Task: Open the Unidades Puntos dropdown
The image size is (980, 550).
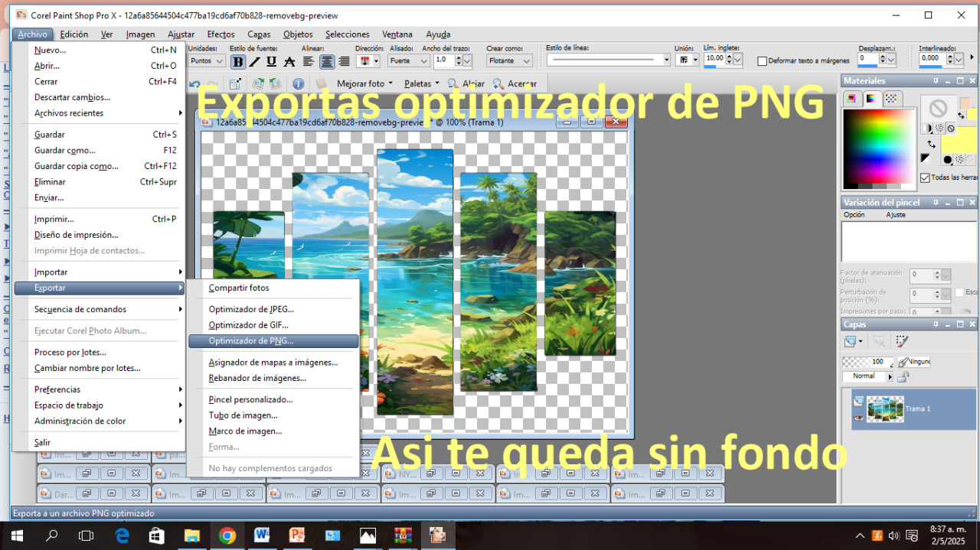Action: (x=206, y=60)
